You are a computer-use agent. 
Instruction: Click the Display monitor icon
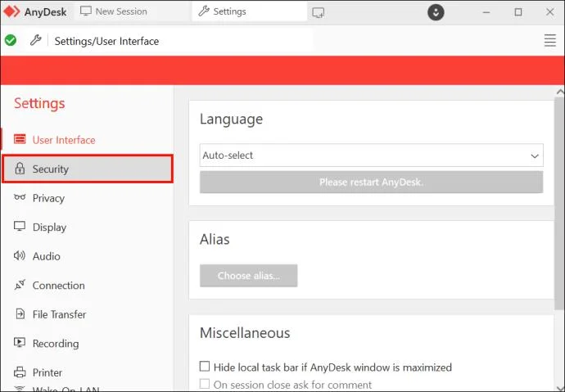(x=20, y=227)
